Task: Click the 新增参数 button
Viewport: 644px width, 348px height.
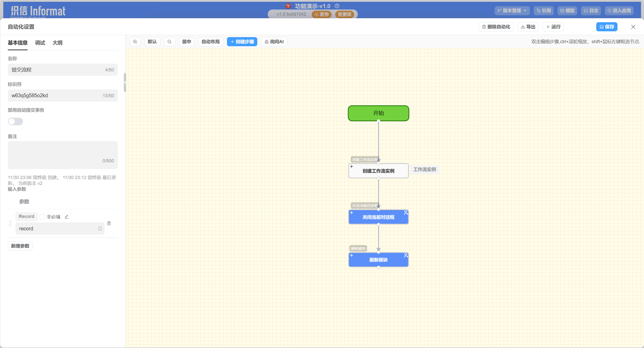Action: click(20, 246)
